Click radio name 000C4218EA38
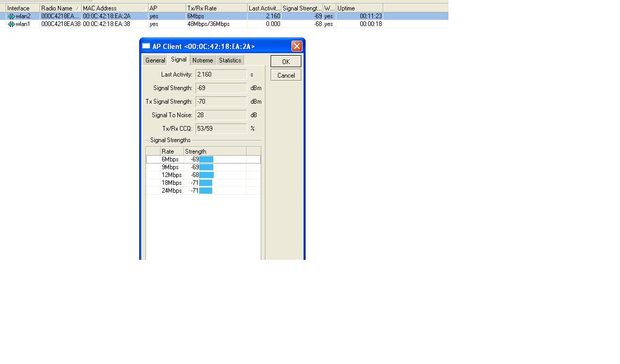 click(x=61, y=24)
